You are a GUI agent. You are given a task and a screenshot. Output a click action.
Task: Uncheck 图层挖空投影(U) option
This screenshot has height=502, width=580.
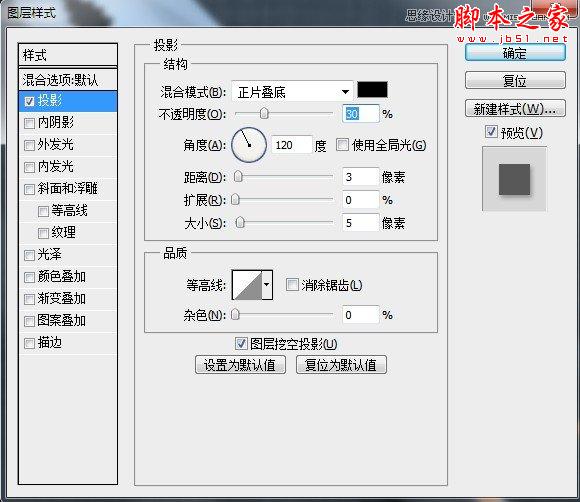tap(241, 343)
